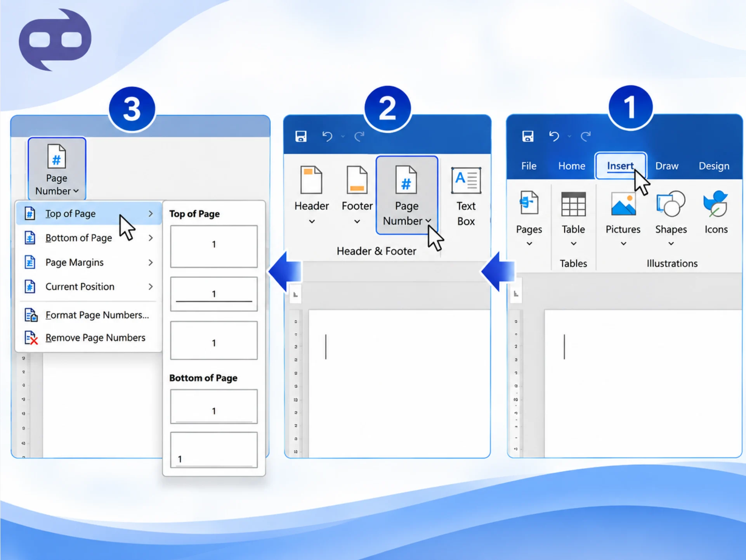This screenshot has width=746, height=560.
Task: Click the Redo icon in panel 1
Action: [x=585, y=136]
